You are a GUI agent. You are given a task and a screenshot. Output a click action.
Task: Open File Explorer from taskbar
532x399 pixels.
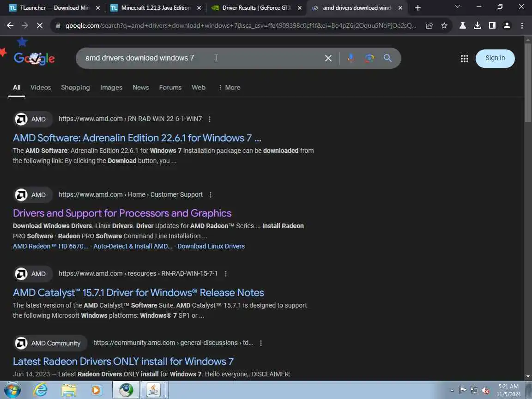pos(68,390)
